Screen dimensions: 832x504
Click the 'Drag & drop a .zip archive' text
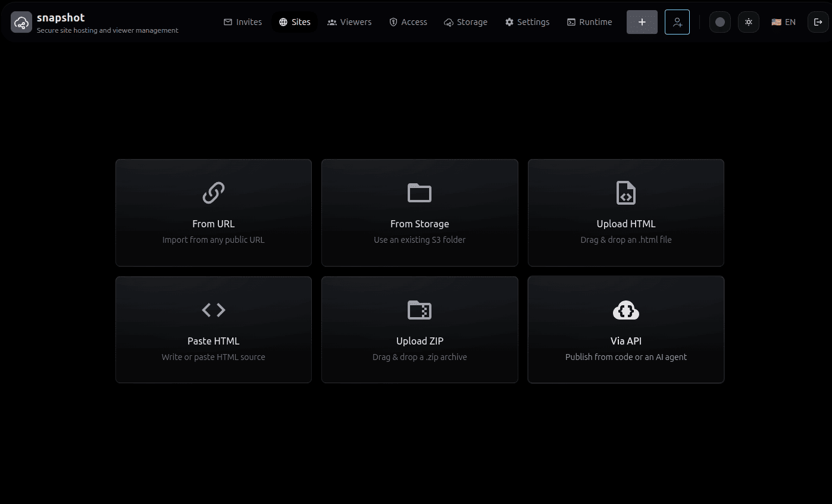click(x=420, y=357)
